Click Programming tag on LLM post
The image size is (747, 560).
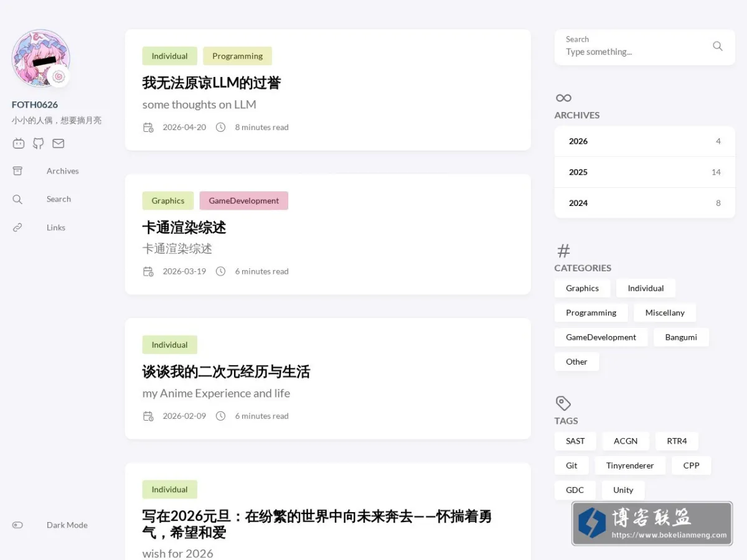237,56
